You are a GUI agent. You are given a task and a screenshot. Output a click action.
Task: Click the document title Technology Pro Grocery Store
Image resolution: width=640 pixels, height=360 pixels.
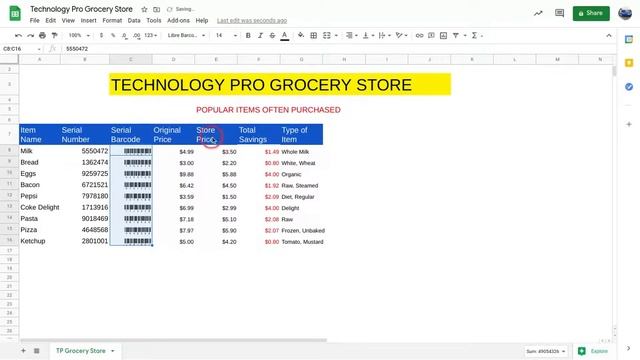click(x=81, y=9)
